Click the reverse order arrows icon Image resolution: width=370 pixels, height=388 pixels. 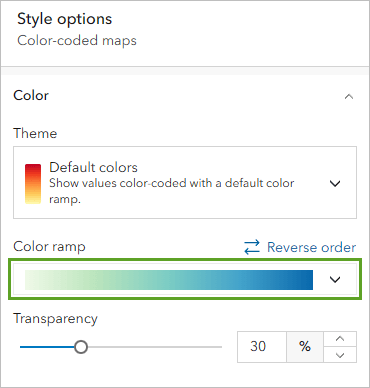[x=252, y=247]
